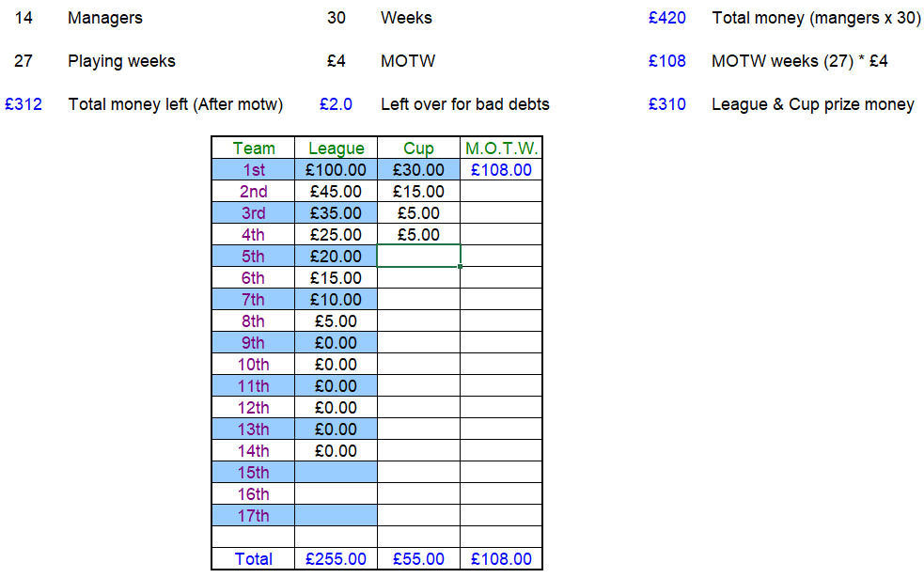This screenshot has height=578, width=924.
Task: Select the £2.0 bad debts value
Action: click(x=336, y=104)
